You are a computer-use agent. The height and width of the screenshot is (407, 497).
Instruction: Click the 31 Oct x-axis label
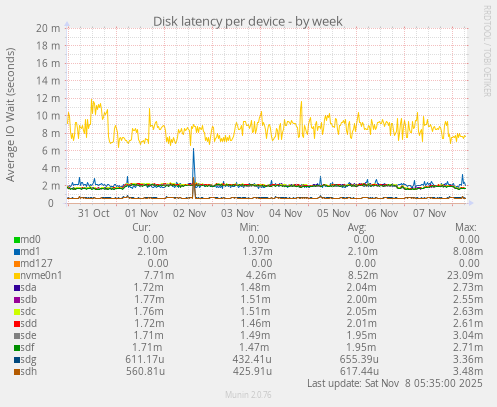pos(93,213)
